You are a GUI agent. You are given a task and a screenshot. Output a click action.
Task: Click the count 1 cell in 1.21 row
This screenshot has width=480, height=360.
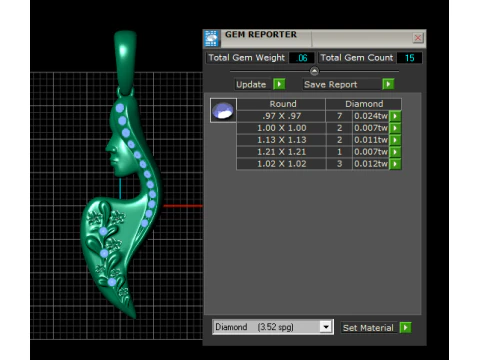point(339,152)
